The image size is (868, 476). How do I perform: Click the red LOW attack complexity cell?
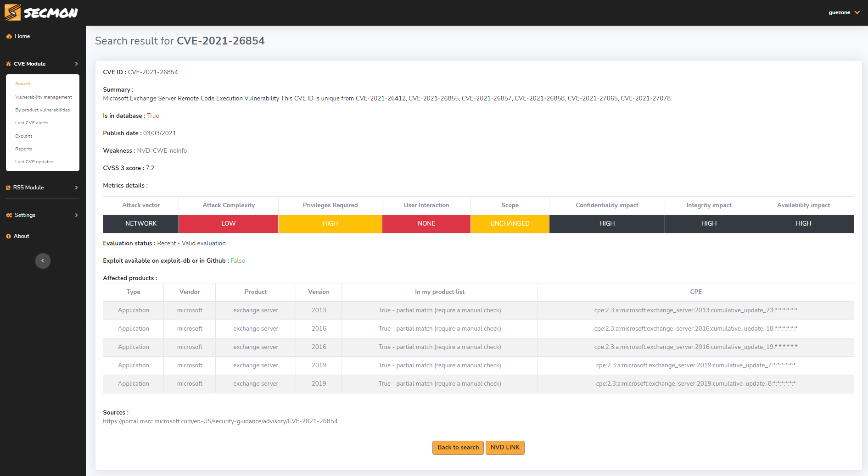click(229, 224)
